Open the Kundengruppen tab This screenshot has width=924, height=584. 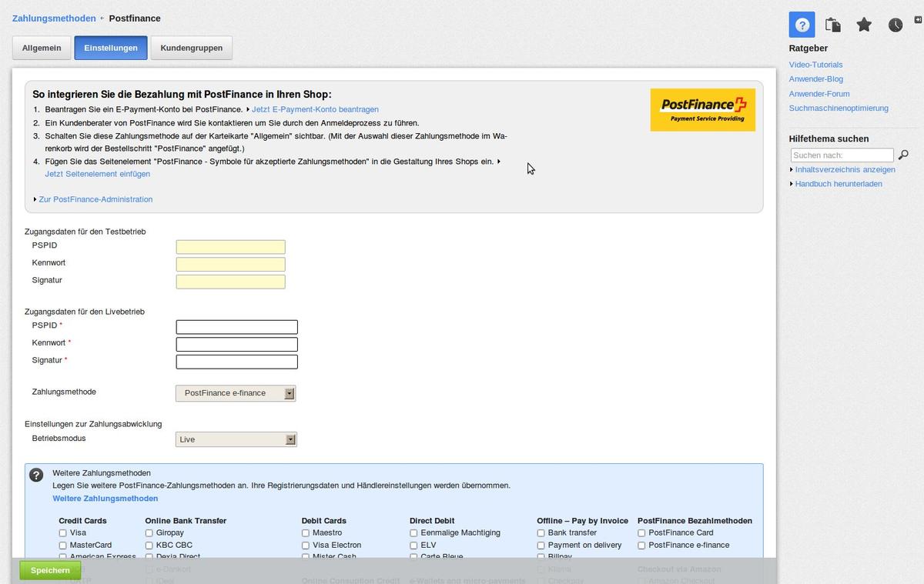point(192,48)
